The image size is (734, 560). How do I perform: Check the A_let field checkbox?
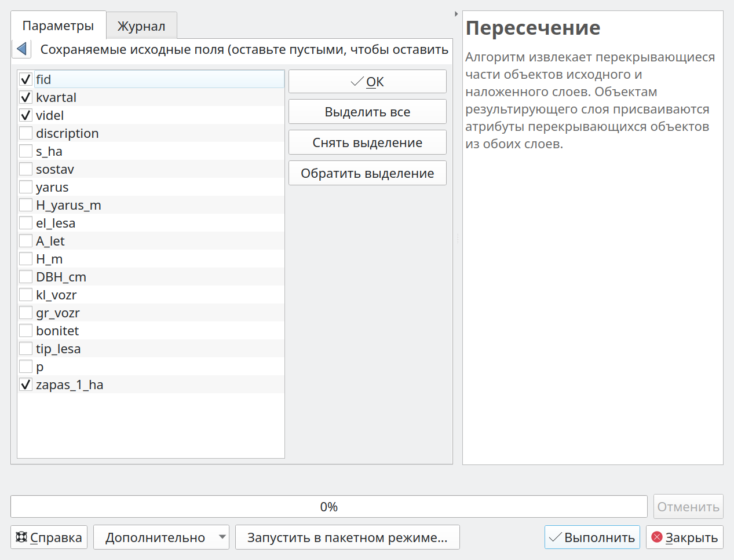(x=25, y=241)
